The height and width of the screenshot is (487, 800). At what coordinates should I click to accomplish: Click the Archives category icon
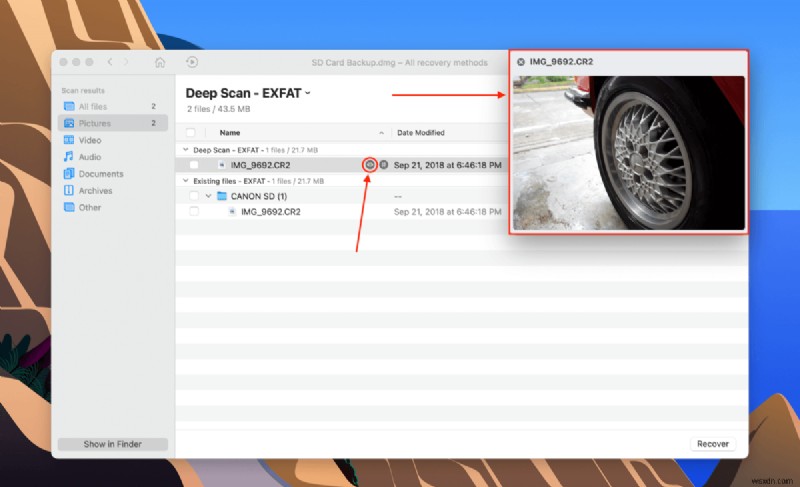[x=69, y=190]
